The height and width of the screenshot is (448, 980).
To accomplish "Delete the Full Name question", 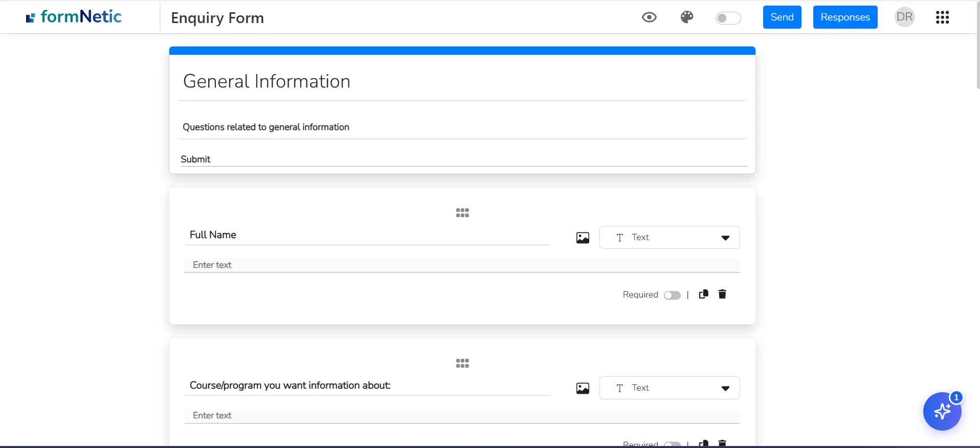I will pyautogui.click(x=722, y=294).
